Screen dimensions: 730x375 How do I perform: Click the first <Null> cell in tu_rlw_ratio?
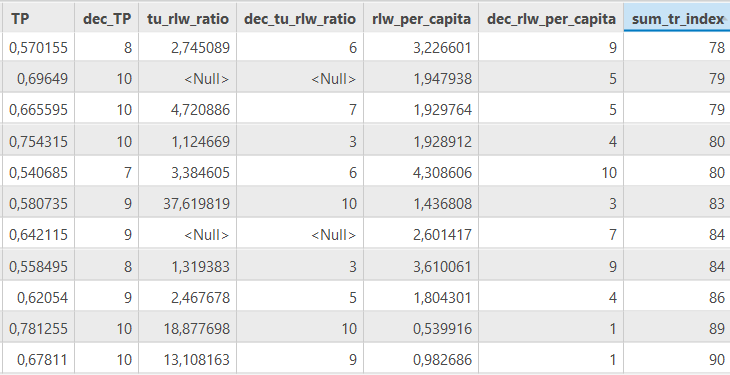pos(188,79)
